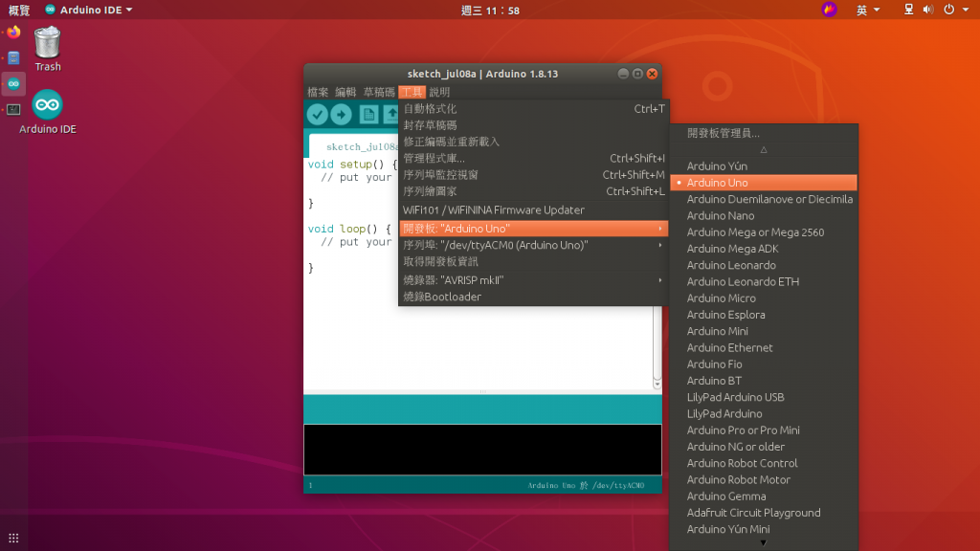Open 開發板管理員 boards manager entry
This screenshot has height=551, width=980.
(x=763, y=133)
